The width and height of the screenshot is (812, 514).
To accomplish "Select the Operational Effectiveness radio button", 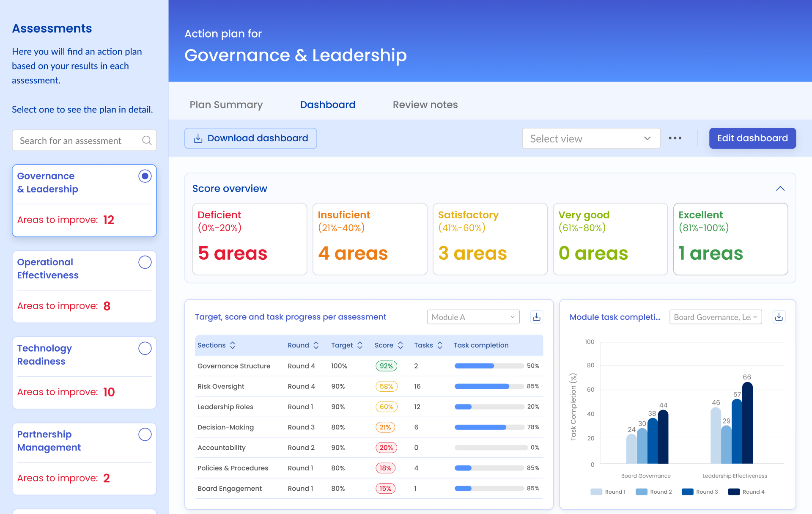I will [x=145, y=262].
